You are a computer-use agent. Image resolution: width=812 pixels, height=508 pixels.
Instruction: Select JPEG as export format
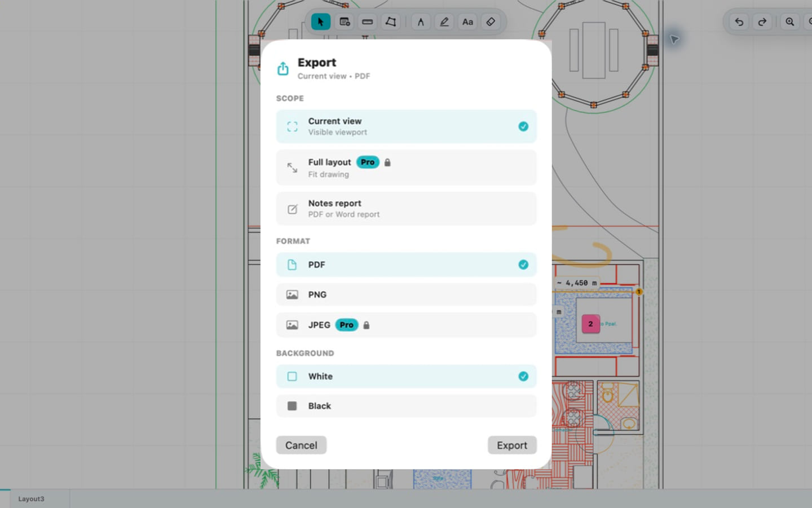[x=406, y=325]
